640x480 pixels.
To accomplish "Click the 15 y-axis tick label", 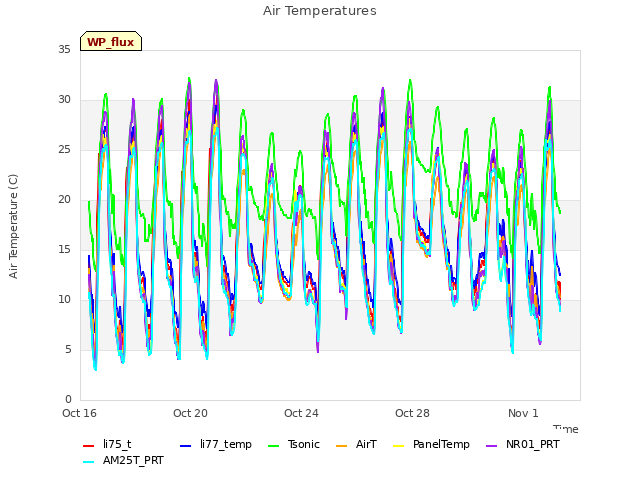I will pos(64,249).
